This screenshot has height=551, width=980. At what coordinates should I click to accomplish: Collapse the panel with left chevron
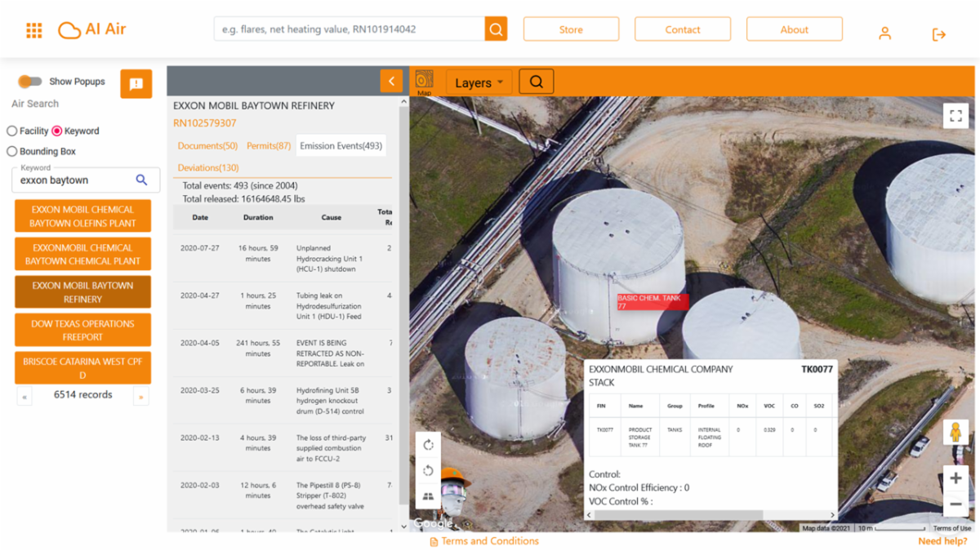click(392, 81)
